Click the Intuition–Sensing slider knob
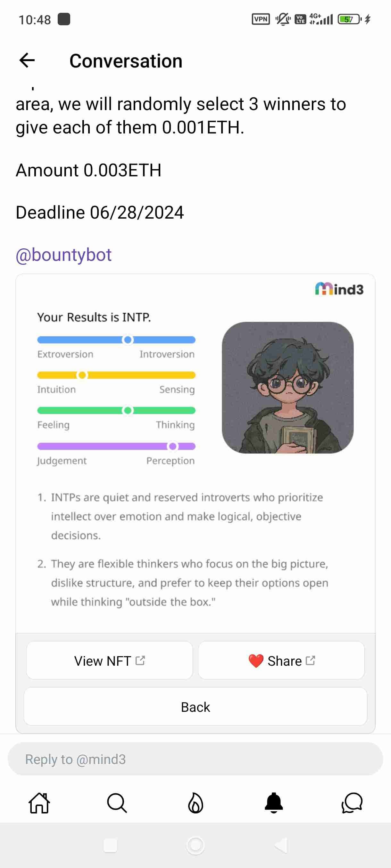 coord(82,375)
